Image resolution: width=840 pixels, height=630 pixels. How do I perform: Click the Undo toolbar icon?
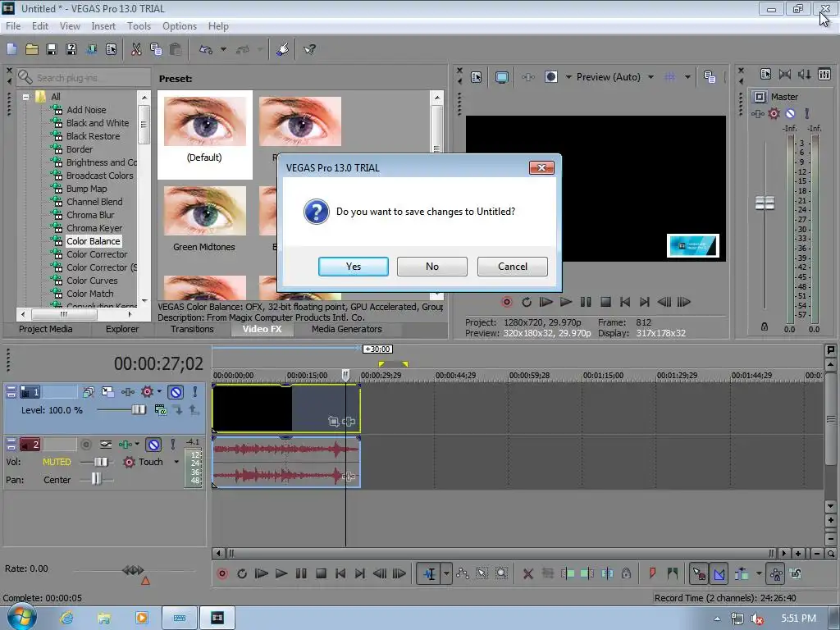click(x=206, y=49)
